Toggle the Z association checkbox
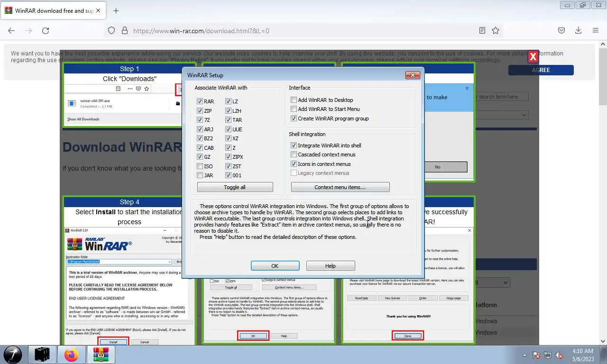 229,148
